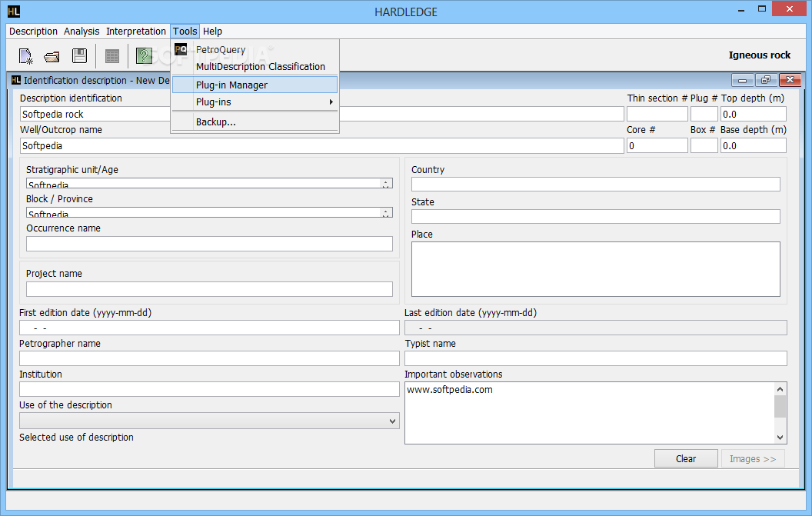Click the Project name field
This screenshot has width=812, height=516.
[x=209, y=289]
